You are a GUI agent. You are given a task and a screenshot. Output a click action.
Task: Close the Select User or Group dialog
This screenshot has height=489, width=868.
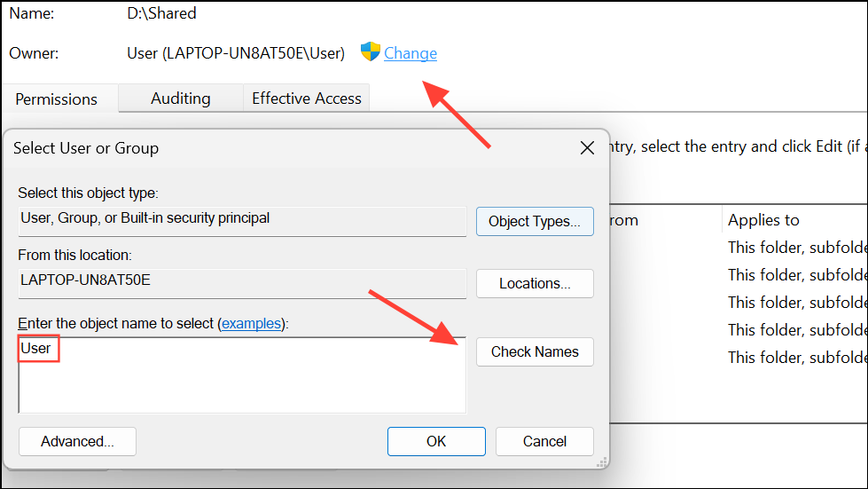click(587, 148)
